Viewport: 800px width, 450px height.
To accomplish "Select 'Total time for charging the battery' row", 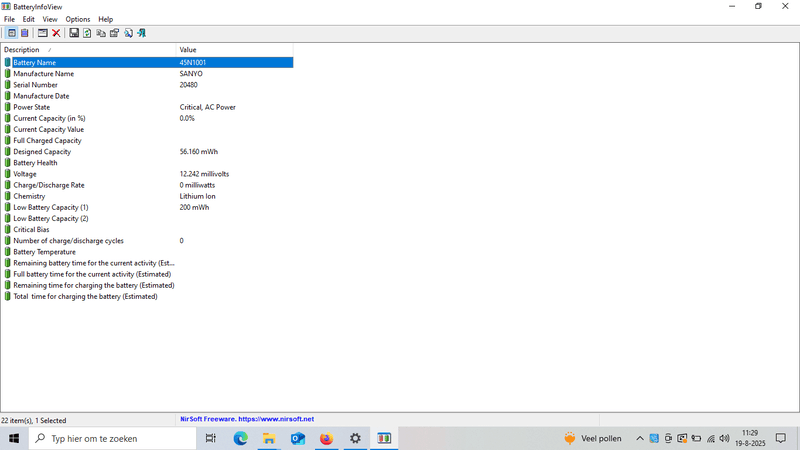I will point(147,296).
